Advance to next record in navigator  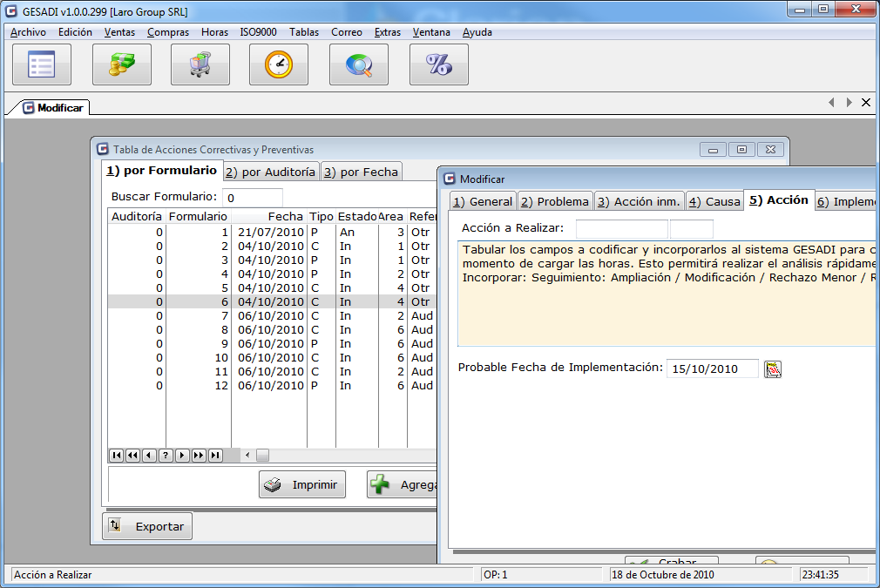point(182,455)
